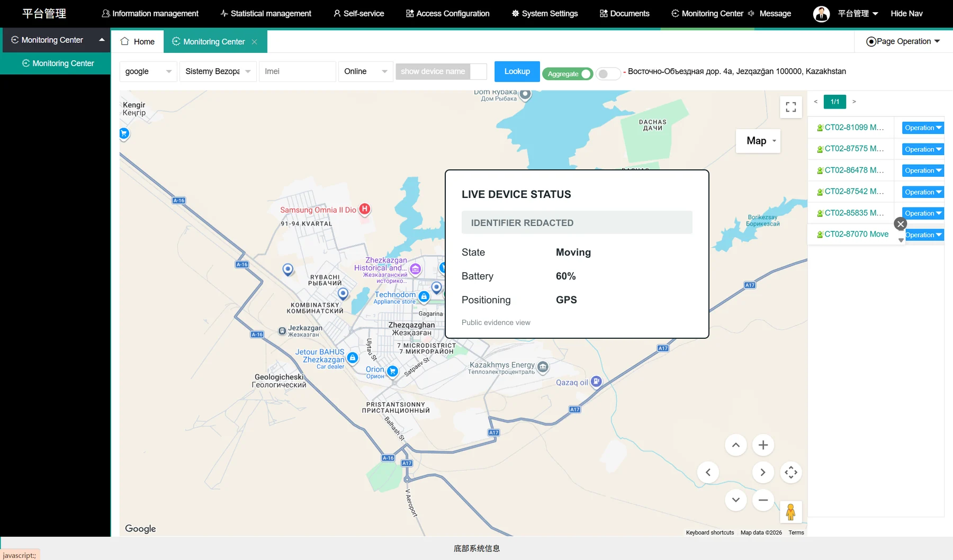
Task: Click Zhezkazgan Historical museum marker
Action: coord(416,269)
